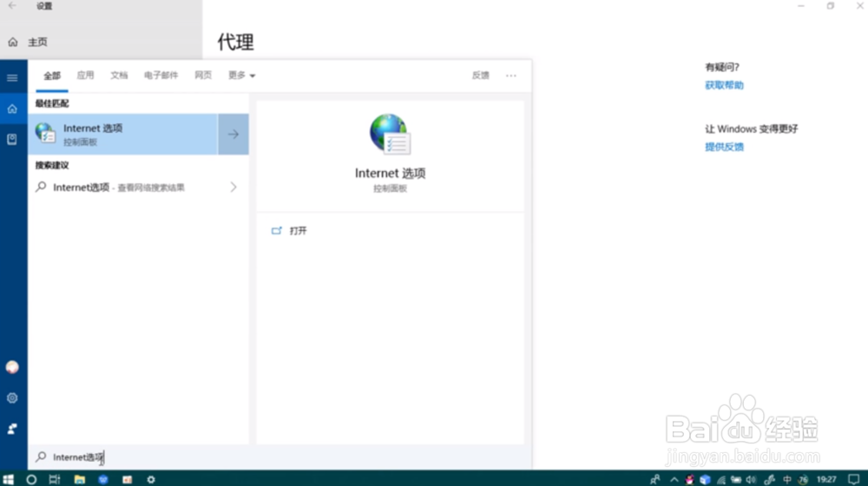Open File Explorer from the taskbar
Viewport: 868px width, 486px height.
(x=80, y=479)
